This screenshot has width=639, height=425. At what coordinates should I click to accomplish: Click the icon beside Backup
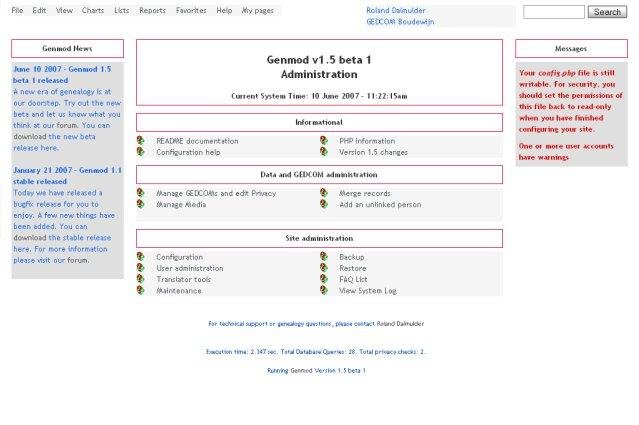click(x=324, y=257)
